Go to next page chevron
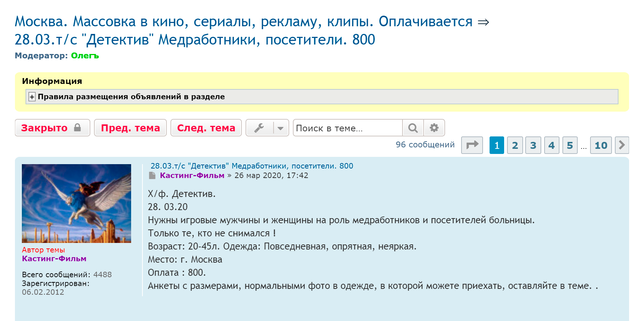 [x=622, y=145]
